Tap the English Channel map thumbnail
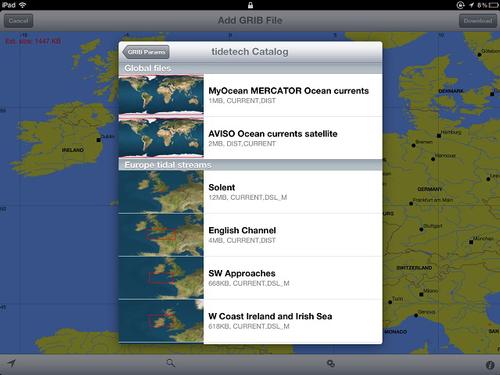This screenshot has width=500, height=375. pos(161,235)
